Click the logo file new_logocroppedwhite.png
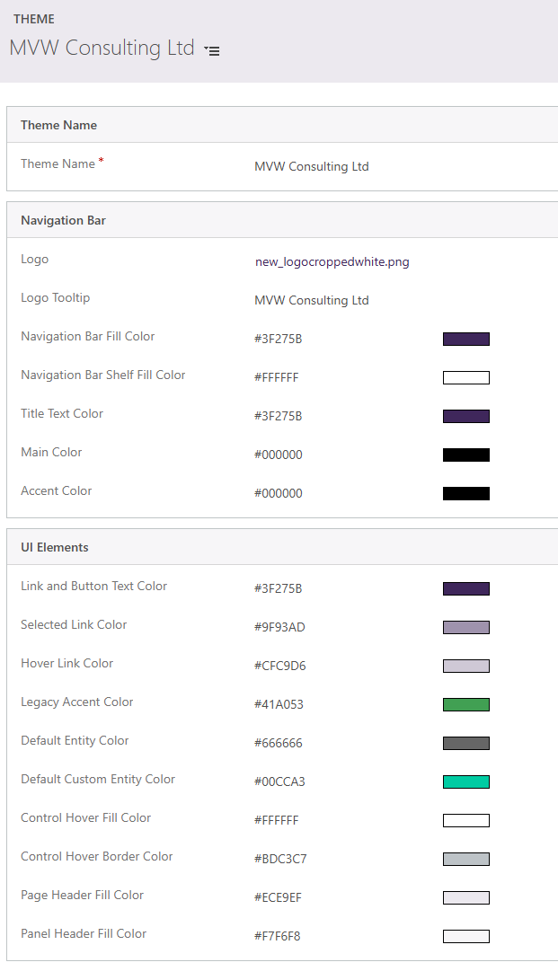 tap(332, 262)
